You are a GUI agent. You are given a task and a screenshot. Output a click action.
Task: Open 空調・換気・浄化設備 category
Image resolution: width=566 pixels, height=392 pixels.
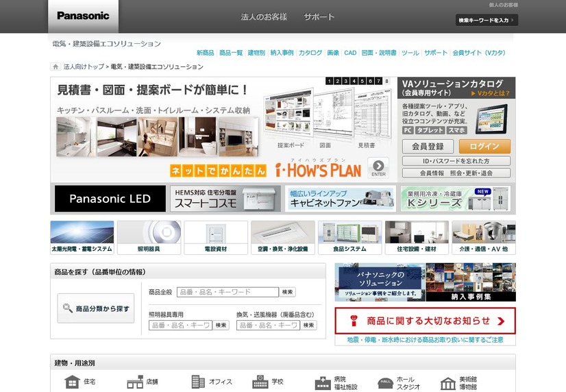(x=283, y=238)
